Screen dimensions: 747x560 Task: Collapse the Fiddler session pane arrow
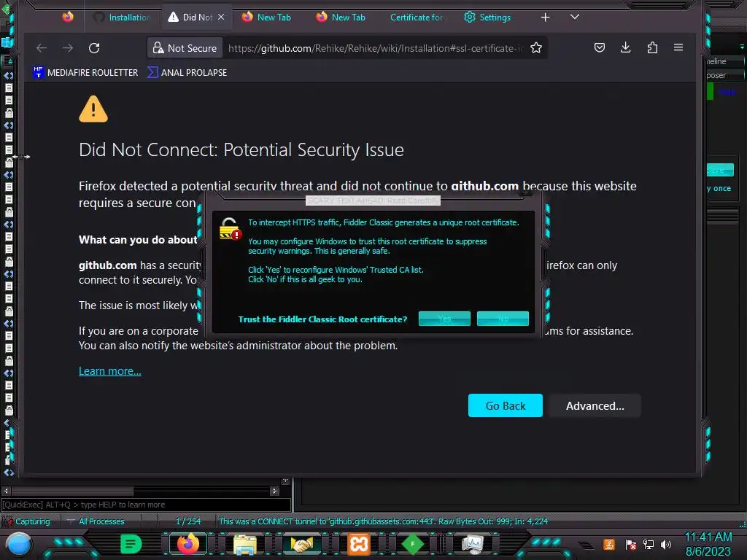pyautogui.click(x=285, y=481)
